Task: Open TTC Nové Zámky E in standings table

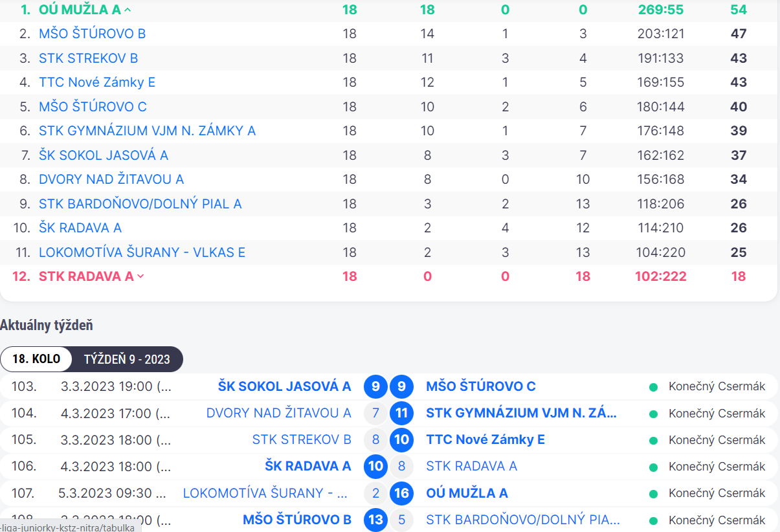Action: click(x=97, y=82)
